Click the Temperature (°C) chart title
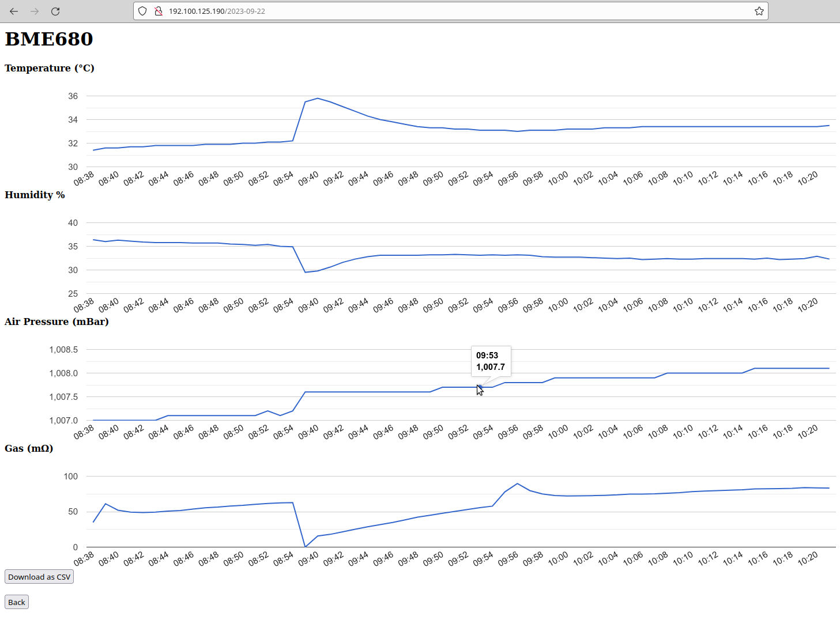 50,68
